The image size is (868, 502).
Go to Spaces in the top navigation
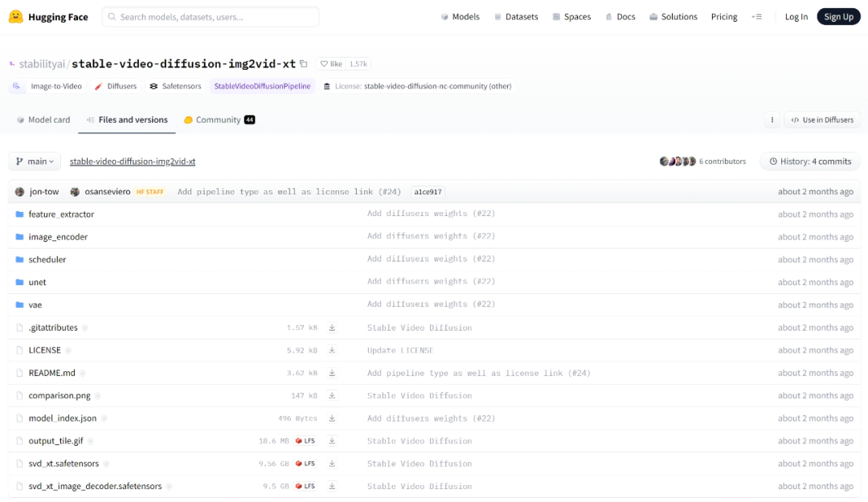pyautogui.click(x=572, y=17)
